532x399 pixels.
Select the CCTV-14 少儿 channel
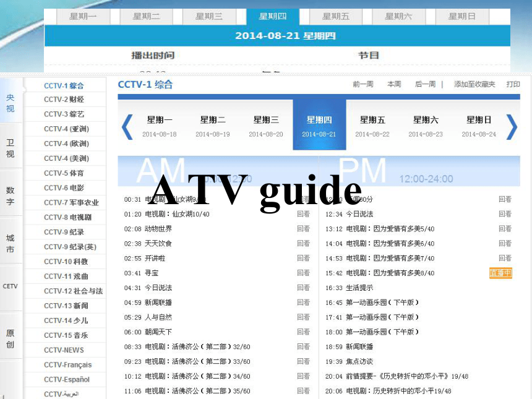coord(66,320)
